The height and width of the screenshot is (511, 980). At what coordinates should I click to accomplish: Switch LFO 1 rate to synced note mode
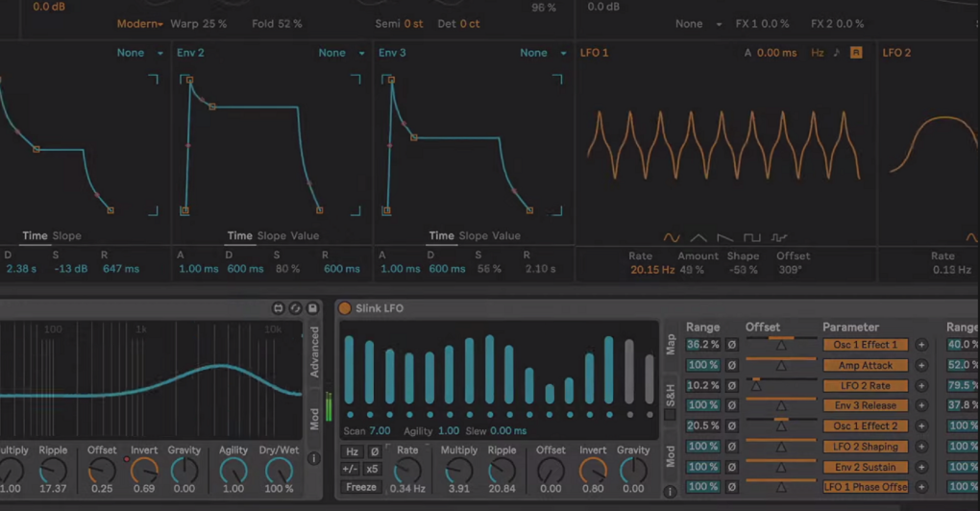pyautogui.click(x=836, y=53)
